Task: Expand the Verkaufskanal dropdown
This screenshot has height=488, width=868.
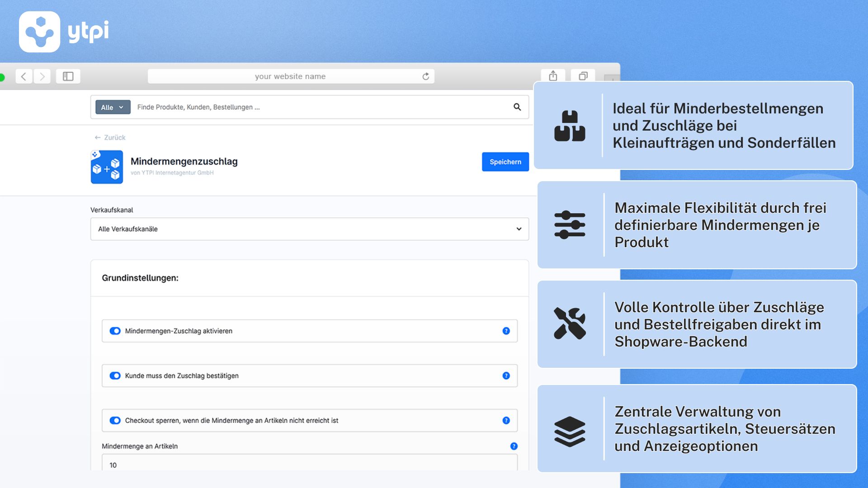Action: pyautogui.click(x=309, y=229)
